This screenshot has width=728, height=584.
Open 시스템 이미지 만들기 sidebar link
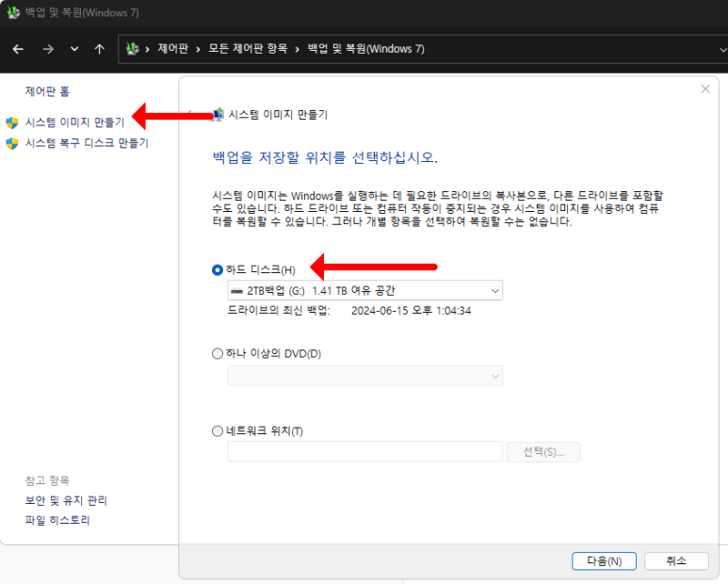point(74,122)
